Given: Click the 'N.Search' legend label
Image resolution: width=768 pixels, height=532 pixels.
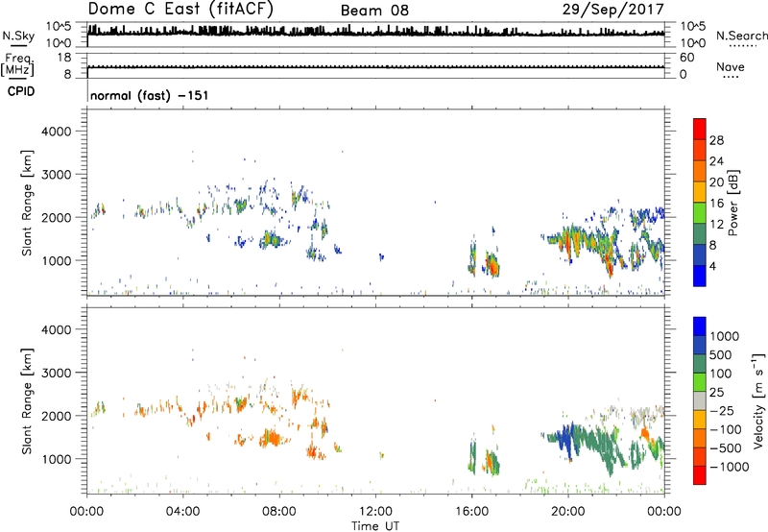Looking at the screenshot, I should pos(741,36).
